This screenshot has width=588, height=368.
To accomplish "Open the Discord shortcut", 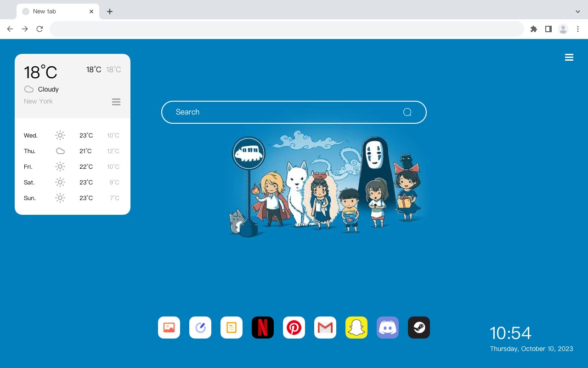I will click(x=388, y=328).
